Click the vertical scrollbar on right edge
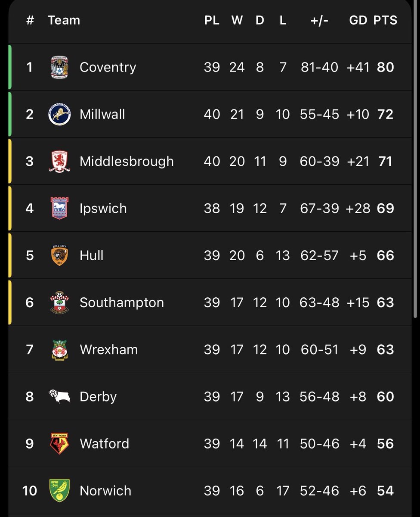 pyautogui.click(x=415, y=155)
